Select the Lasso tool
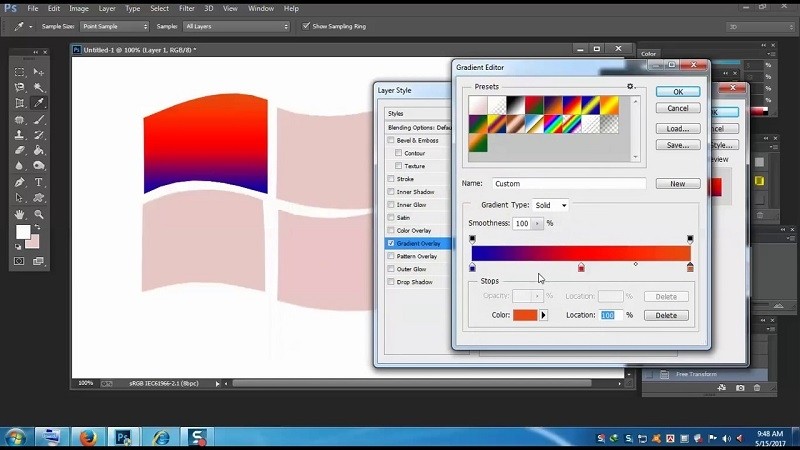The height and width of the screenshot is (450, 800). 19,87
